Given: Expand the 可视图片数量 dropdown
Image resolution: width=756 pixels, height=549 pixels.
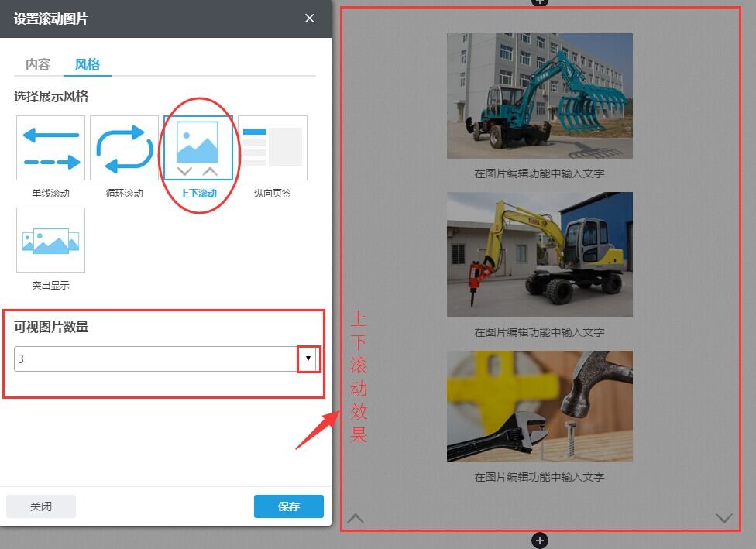Looking at the screenshot, I should coord(308,359).
